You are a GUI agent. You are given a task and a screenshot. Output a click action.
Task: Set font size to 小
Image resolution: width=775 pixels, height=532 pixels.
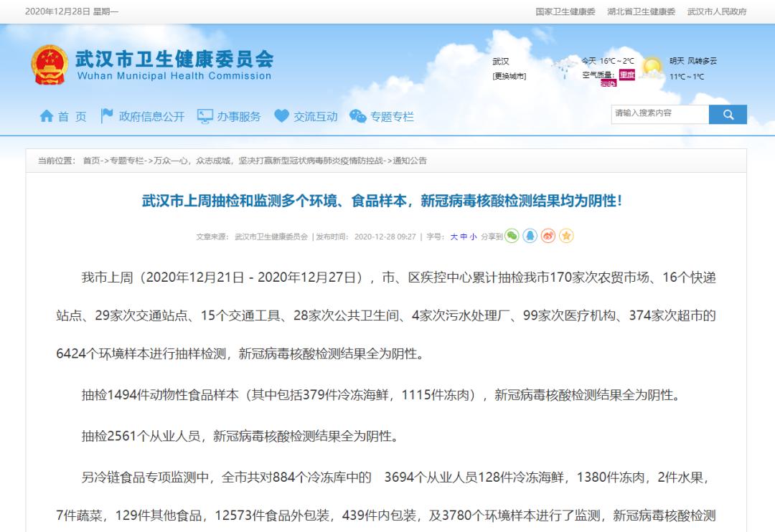point(474,237)
